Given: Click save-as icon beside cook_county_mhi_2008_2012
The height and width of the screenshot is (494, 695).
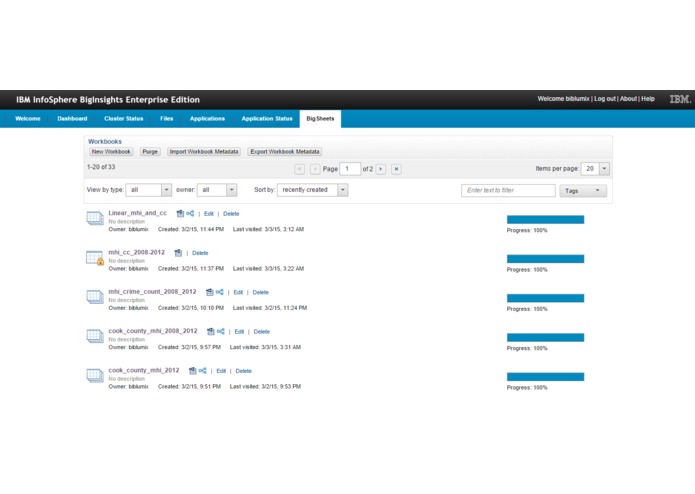Looking at the screenshot, I should coord(211,331).
